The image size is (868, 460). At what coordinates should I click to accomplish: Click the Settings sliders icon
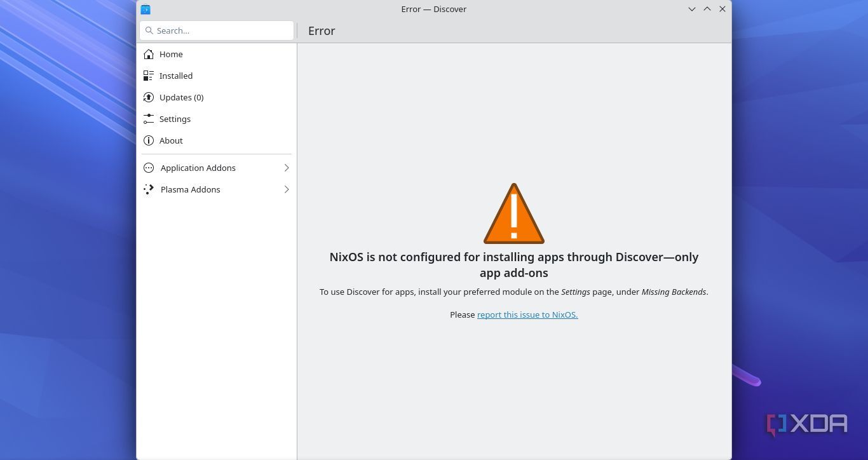[149, 119]
